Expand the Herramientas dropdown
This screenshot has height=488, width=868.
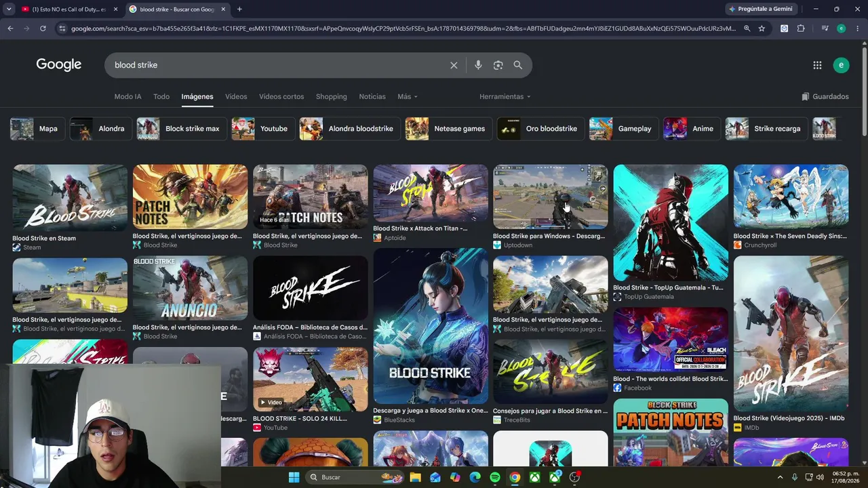(x=505, y=96)
